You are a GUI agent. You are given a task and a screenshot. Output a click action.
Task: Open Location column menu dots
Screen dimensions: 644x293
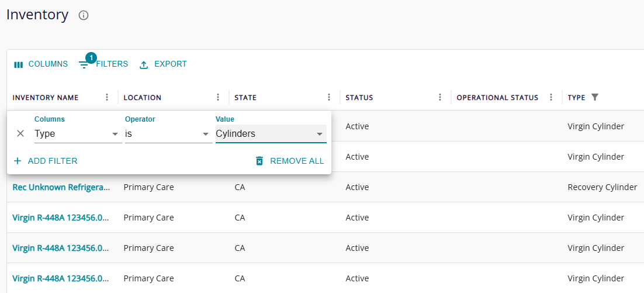coord(218,98)
